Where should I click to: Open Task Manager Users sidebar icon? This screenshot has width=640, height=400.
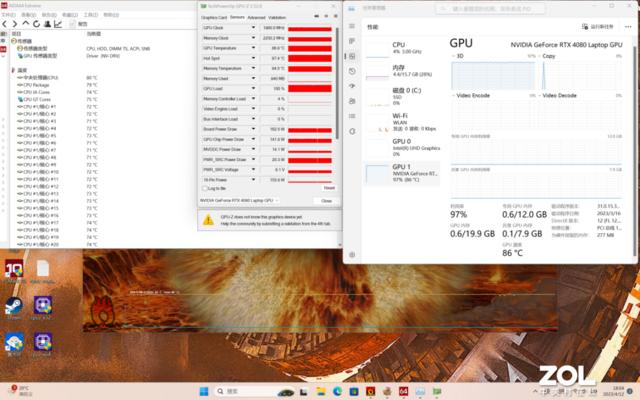352,101
